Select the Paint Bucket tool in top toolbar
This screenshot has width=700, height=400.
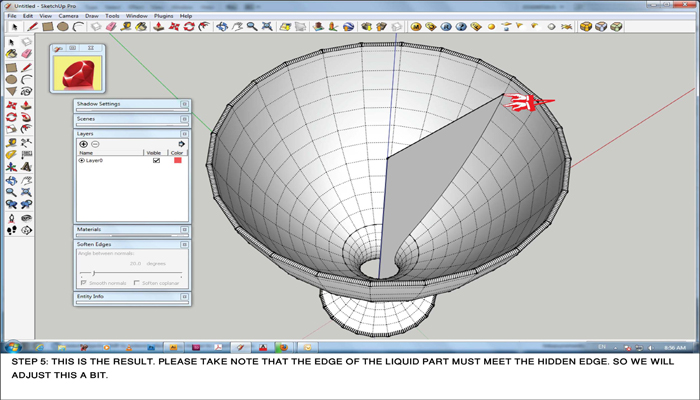pos(142,27)
